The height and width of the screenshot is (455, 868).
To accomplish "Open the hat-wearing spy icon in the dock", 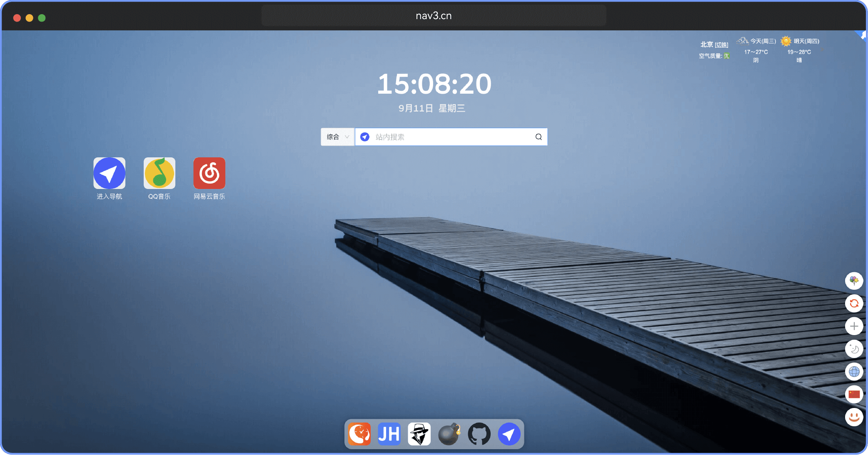I will pos(419,434).
